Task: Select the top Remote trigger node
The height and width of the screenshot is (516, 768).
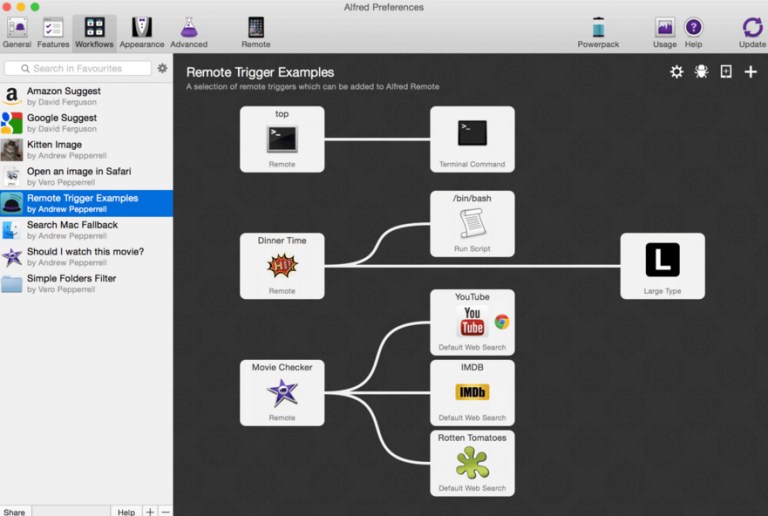Action: [282, 139]
